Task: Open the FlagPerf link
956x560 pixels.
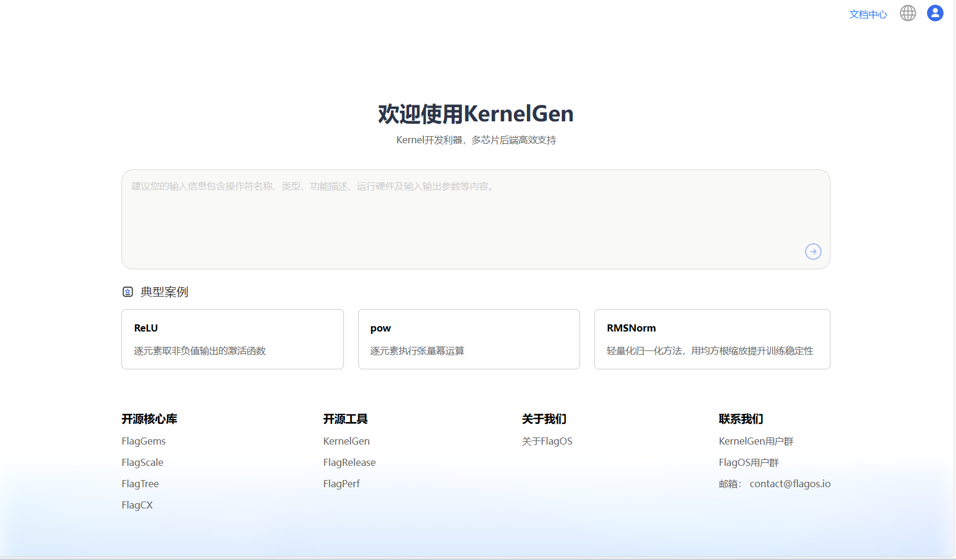Action: (342, 484)
